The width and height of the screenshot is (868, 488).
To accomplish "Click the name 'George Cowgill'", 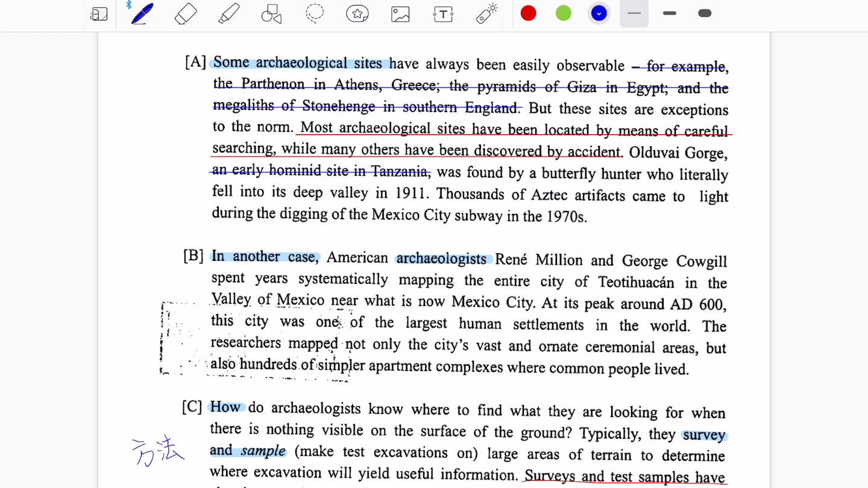I will point(675,261).
